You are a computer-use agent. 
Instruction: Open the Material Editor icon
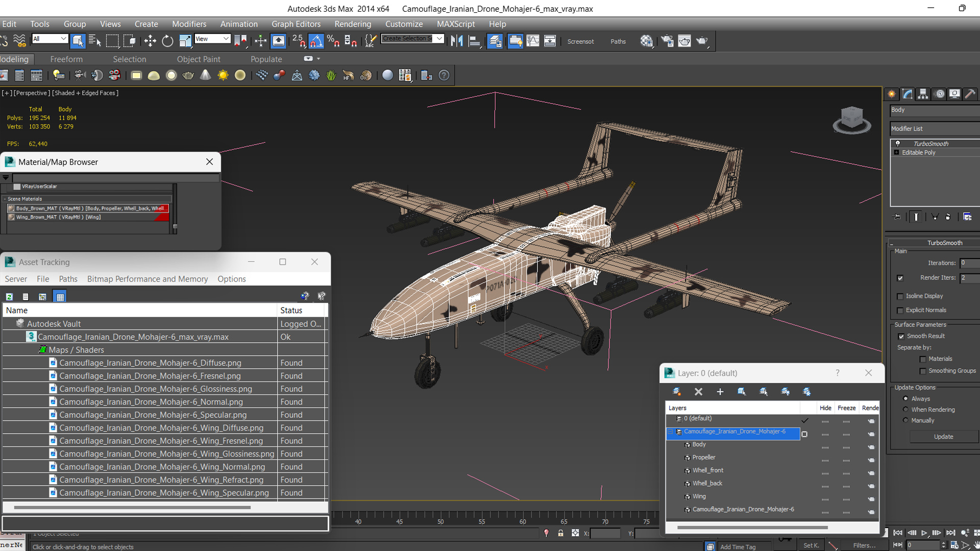tap(646, 41)
